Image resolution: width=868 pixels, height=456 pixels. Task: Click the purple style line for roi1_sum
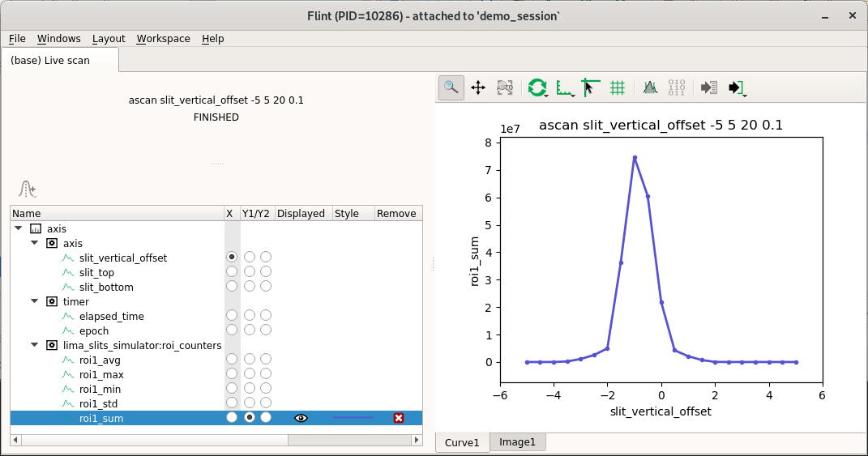(353, 418)
